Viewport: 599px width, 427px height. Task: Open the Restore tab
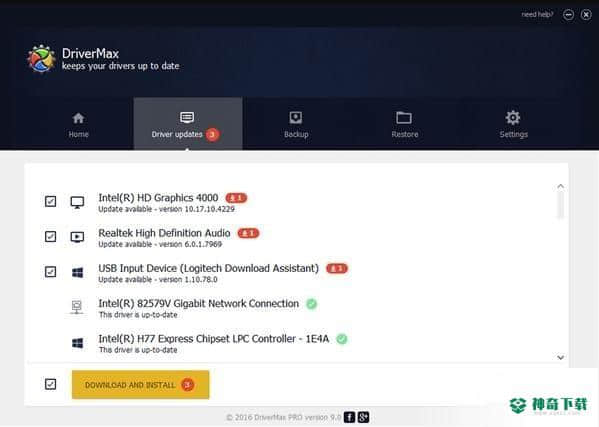(x=405, y=125)
